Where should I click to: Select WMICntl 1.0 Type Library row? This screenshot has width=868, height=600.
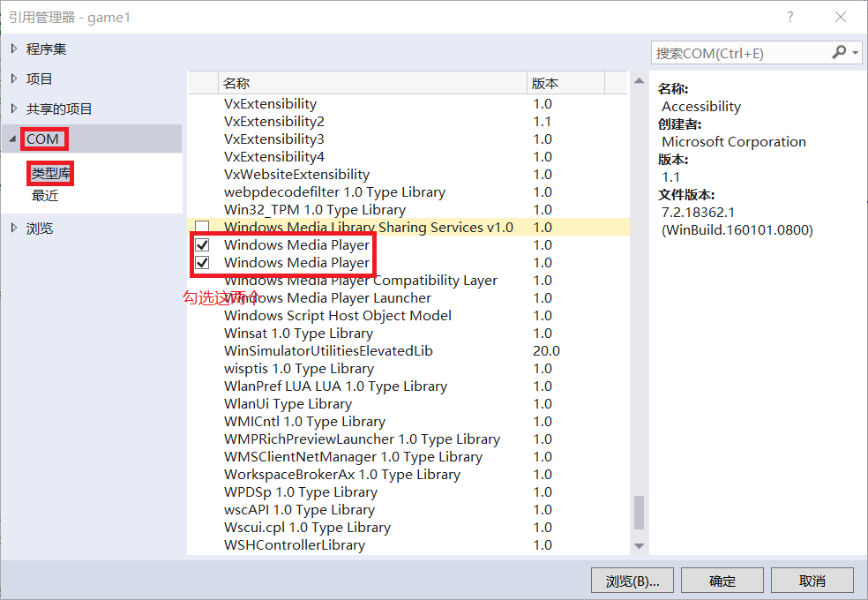(x=408, y=422)
